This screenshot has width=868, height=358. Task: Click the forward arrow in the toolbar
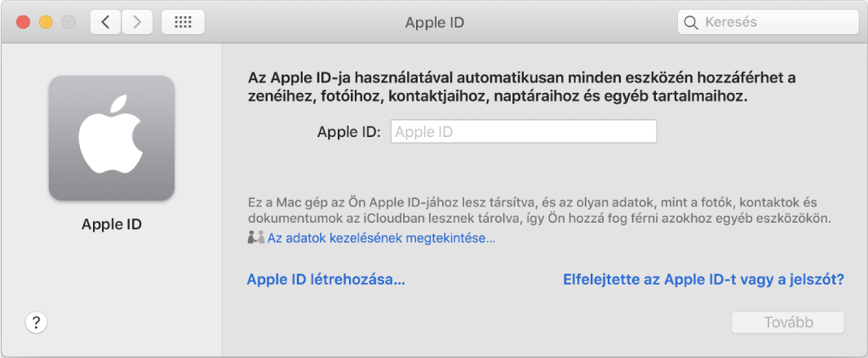(137, 22)
